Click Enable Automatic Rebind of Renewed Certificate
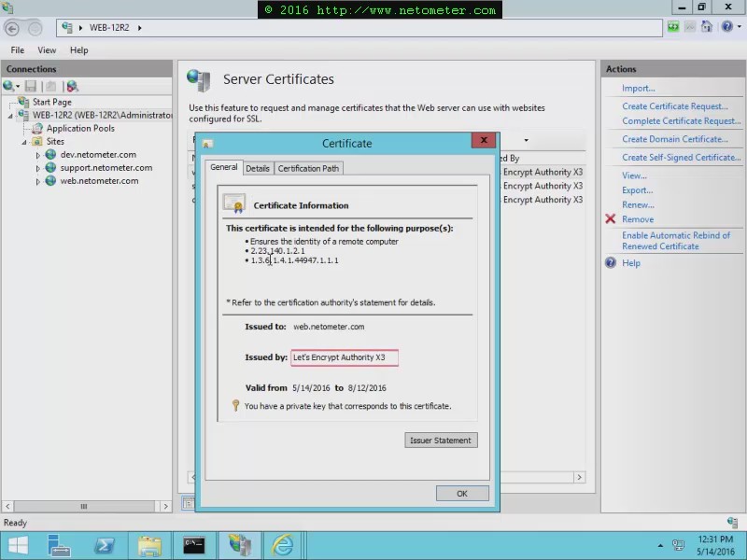This screenshot has height=560, width=747. [676, 241]
